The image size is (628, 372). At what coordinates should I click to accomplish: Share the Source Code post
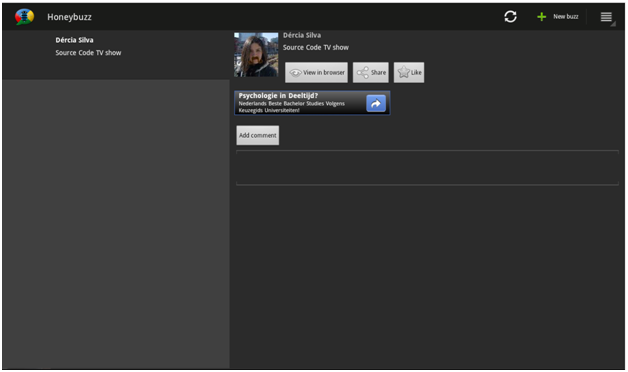coord(371,72)
